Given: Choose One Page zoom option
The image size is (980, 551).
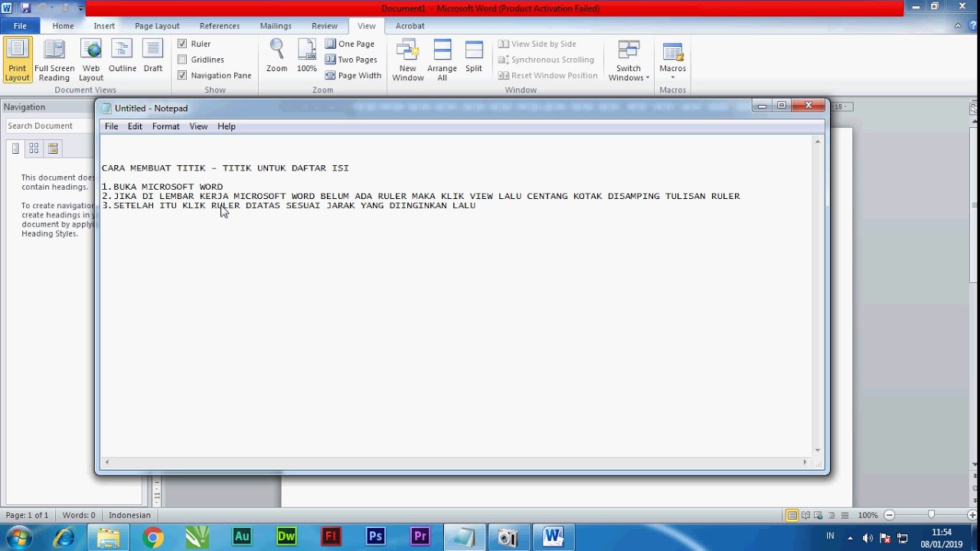Looking at the screenshot, I should click(350, 44).
